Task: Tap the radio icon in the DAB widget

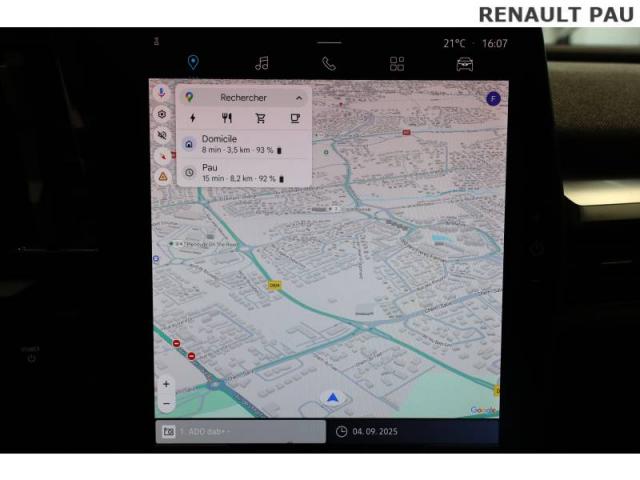Action: [x=169, y=431]
